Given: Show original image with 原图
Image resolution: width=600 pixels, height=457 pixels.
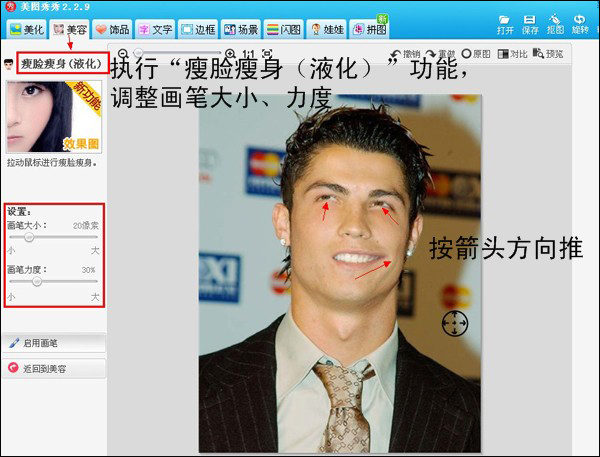Looking at the screenshot, I should (475, 53).
